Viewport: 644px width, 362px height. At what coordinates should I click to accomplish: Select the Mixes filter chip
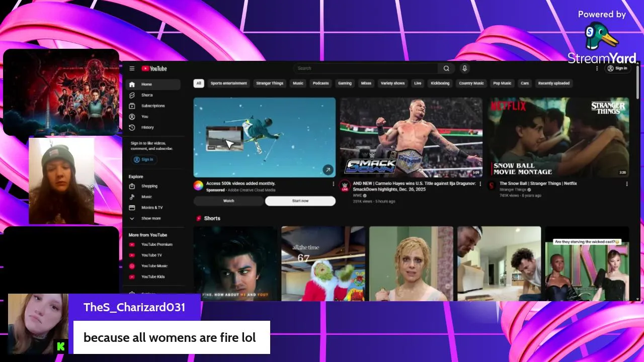click(366, 83)
